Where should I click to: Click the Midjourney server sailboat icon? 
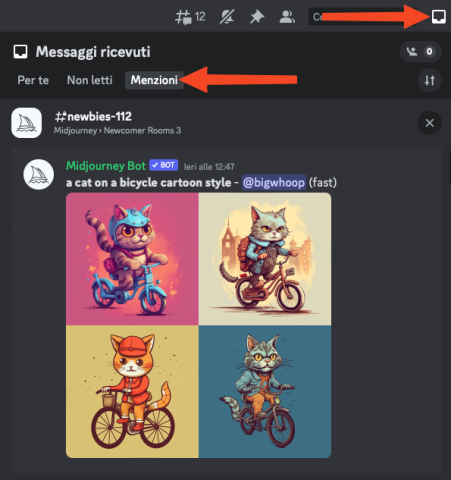(26, 123)
